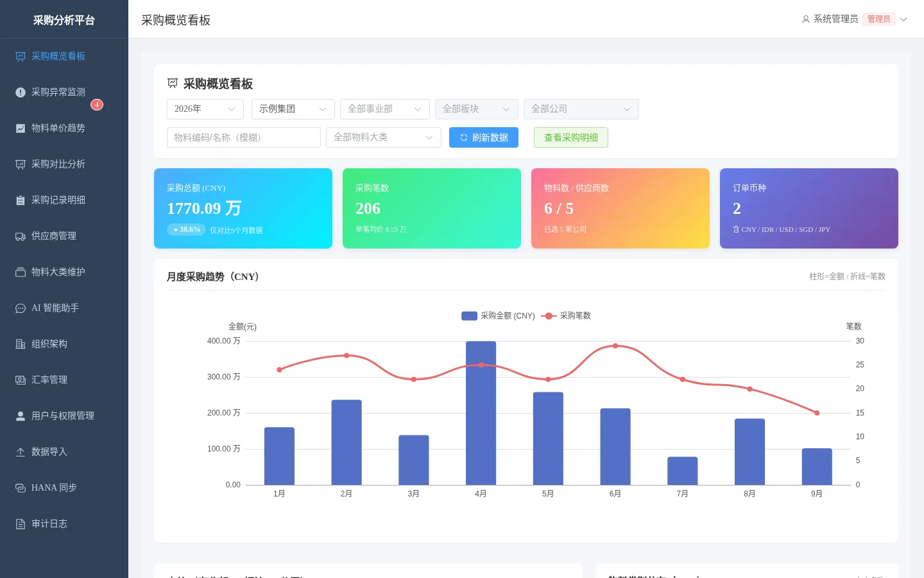Click the user avatar icon in header
The height and width of the screenshot is (578, 924).
tap(806, 19)
